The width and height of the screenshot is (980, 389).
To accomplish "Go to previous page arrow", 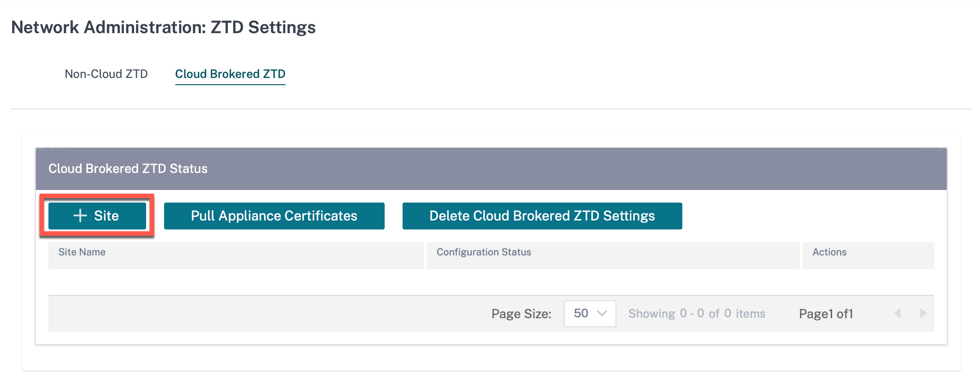I will coord(897,314).
